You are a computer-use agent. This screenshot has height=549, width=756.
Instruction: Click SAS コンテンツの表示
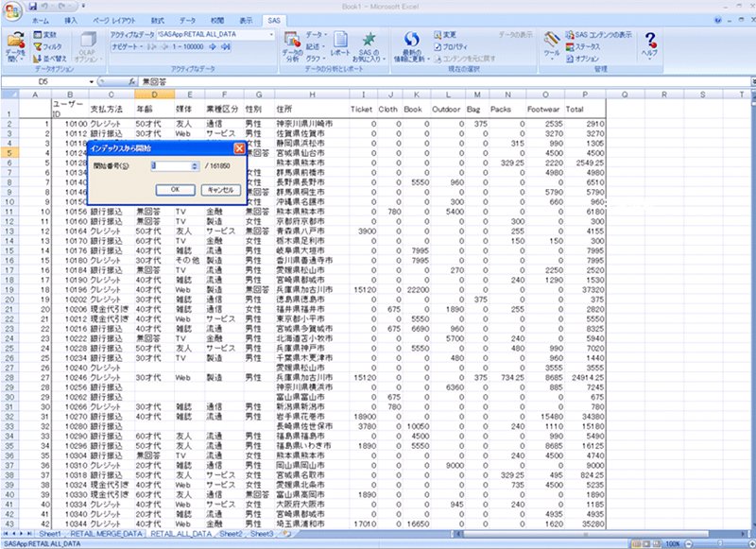pyautogui.click(x=598, y=35)
